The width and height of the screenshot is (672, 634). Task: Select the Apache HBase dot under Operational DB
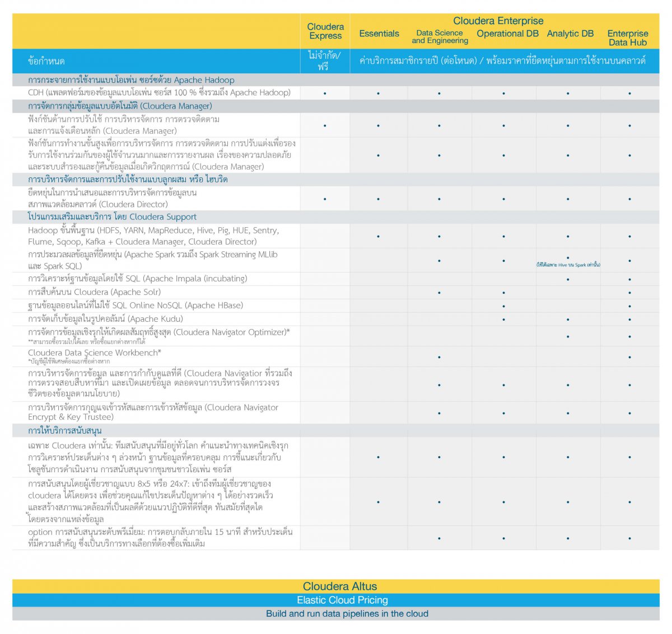pos(503,306)
